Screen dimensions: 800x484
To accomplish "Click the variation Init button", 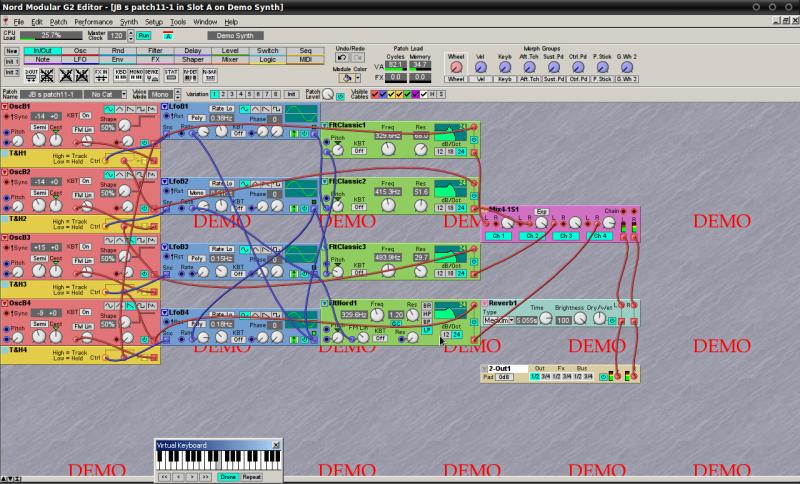I will coord(291,94).
